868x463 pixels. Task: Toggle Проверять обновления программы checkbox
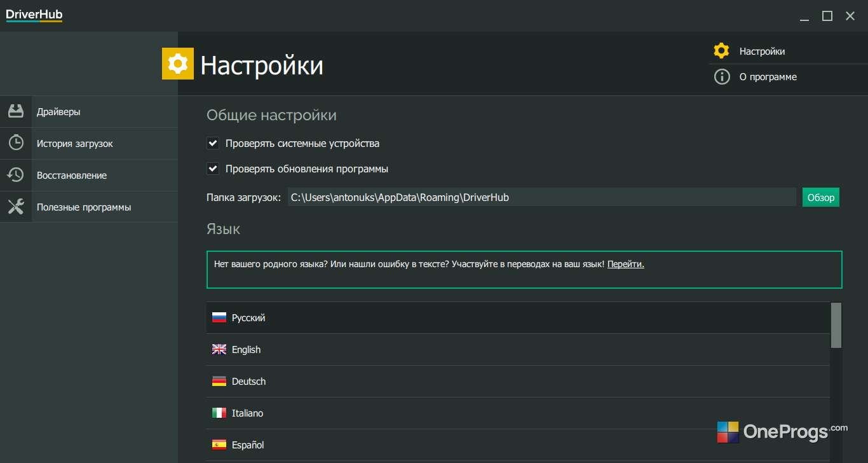click(x=213, y=169)
